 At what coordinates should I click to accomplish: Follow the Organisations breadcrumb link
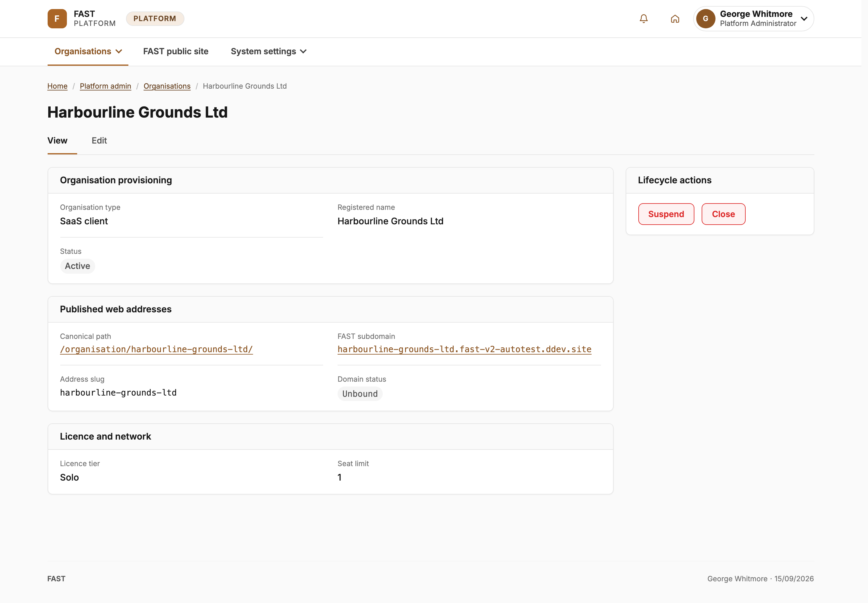point(167,86)
